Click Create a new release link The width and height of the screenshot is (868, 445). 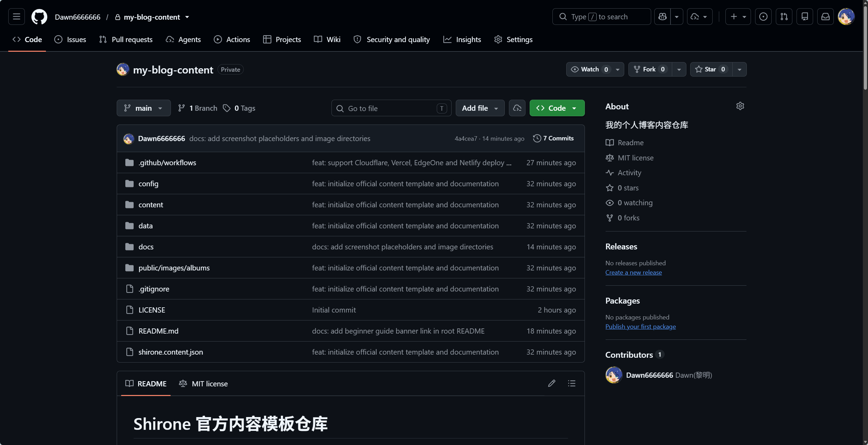pos(634,272)
